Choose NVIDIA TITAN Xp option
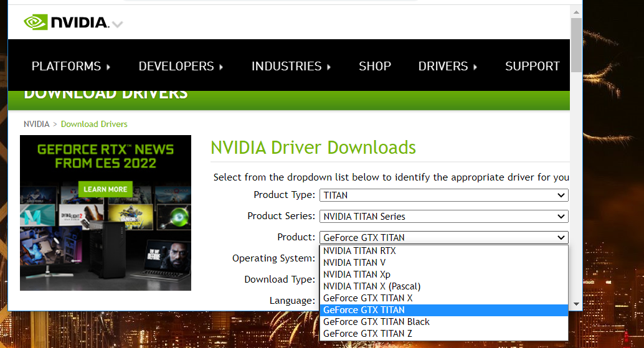644x348 pixels. (444, 275)
